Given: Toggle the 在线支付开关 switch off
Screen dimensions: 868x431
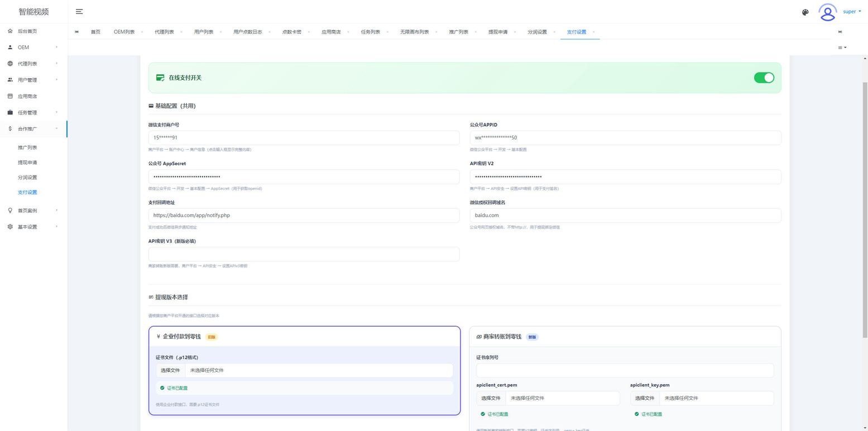Looking at the screenshot, I should [764, 78].
